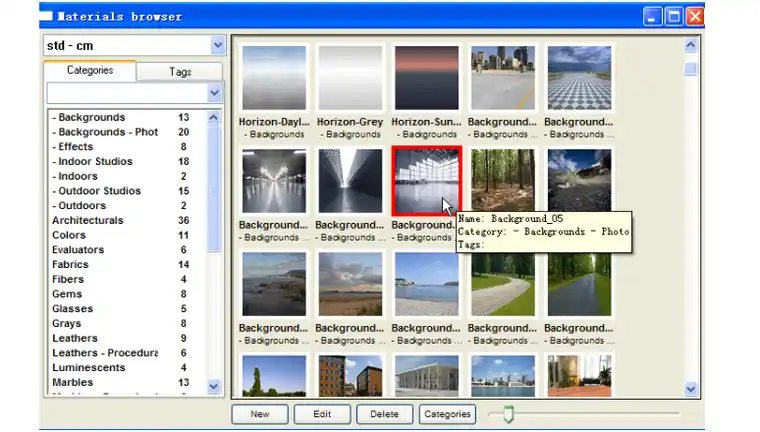Choose the blue bay beach background thumbnail
760x432 pixels.
click(x=427, y=284)
